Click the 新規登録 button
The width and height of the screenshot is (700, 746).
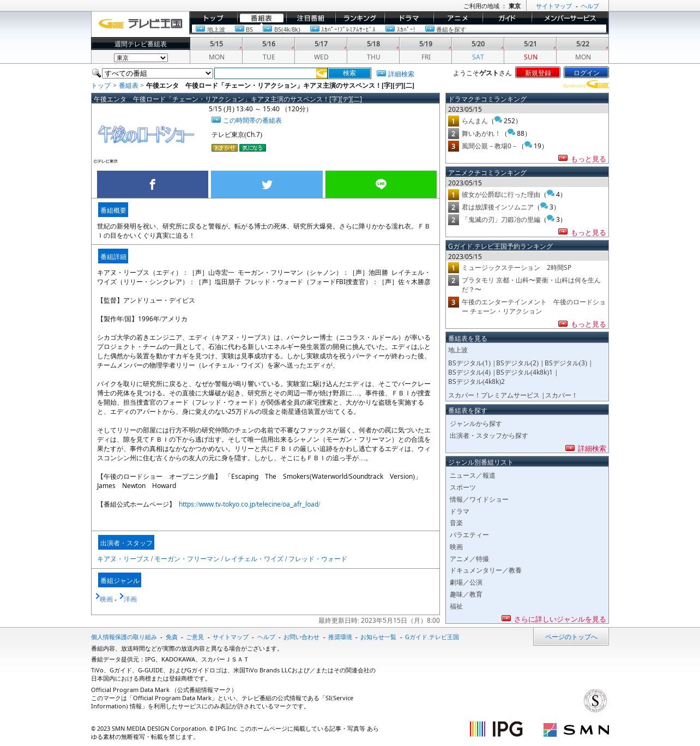pyautogui.click(x=538, y=73)
